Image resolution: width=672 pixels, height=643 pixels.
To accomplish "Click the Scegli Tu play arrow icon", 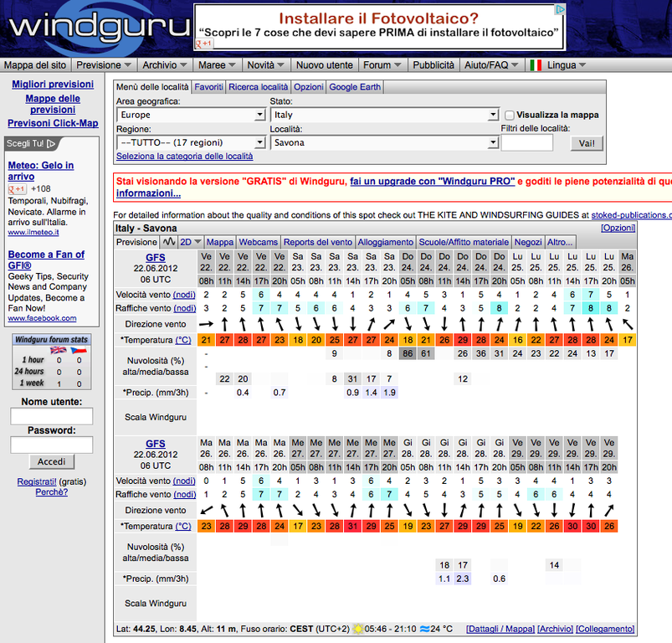I will pos(52,143).
